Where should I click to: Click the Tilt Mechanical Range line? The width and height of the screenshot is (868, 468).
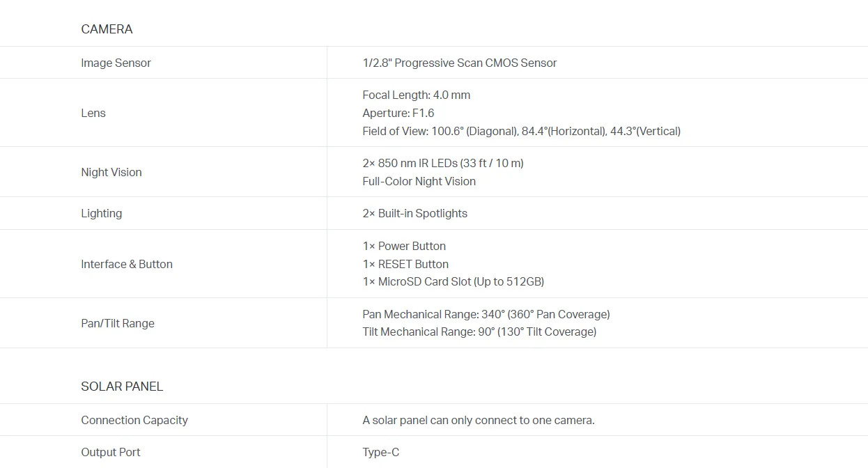(479, 331)
